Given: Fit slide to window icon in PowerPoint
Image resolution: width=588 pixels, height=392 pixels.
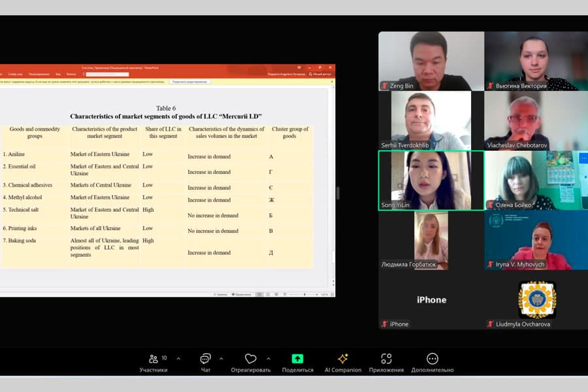Looking at the screenshot, I should 333,295.
